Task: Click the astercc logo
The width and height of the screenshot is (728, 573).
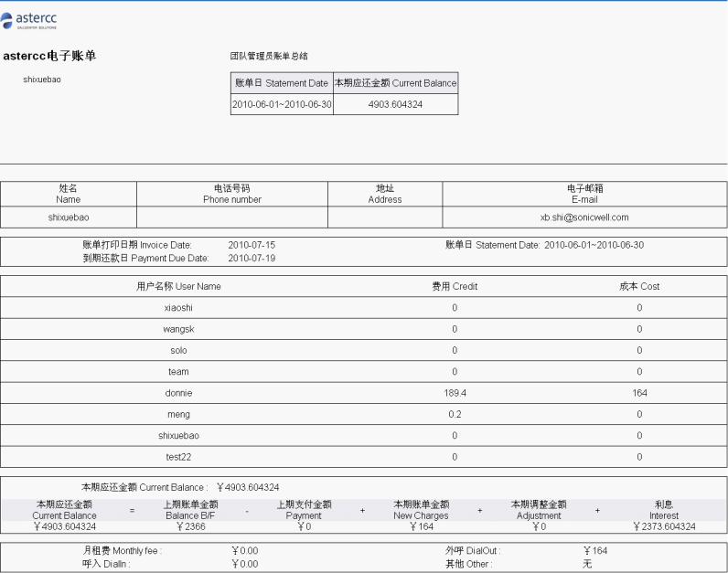Action: pos(28,20)
